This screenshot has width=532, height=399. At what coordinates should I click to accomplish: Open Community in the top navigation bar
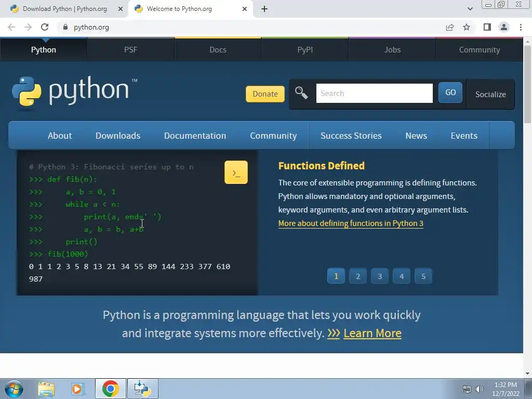pyautogui.click(x=480, y=49)
